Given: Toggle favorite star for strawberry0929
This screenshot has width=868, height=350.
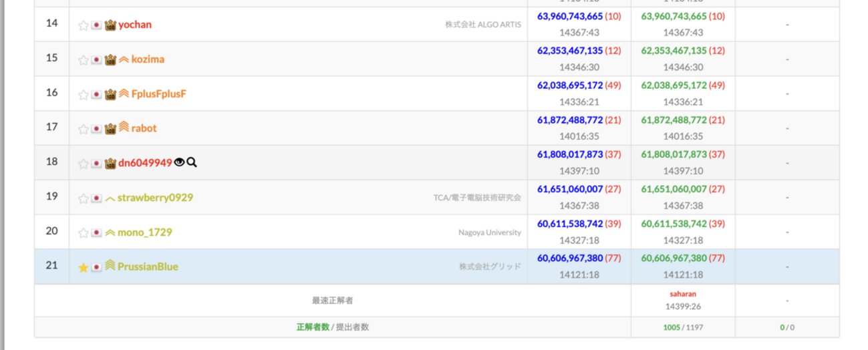Looking at the screenshot, I should click(83, 198).
